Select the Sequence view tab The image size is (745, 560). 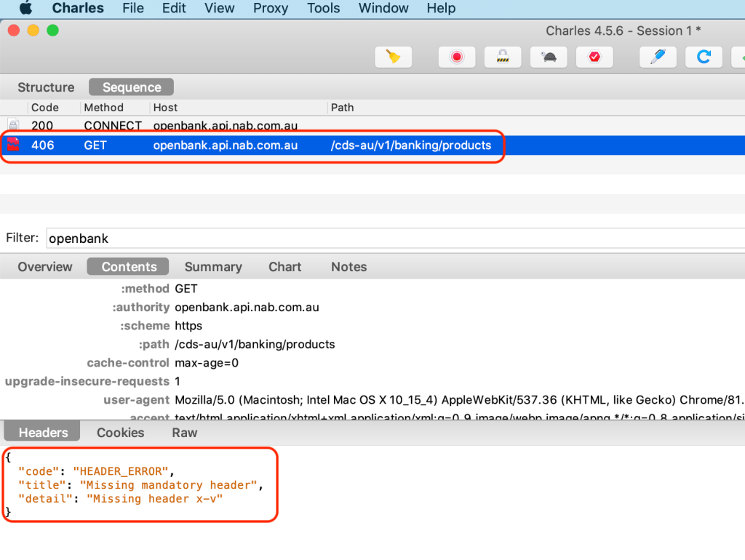pyautogui.click(x=131, y=87)
